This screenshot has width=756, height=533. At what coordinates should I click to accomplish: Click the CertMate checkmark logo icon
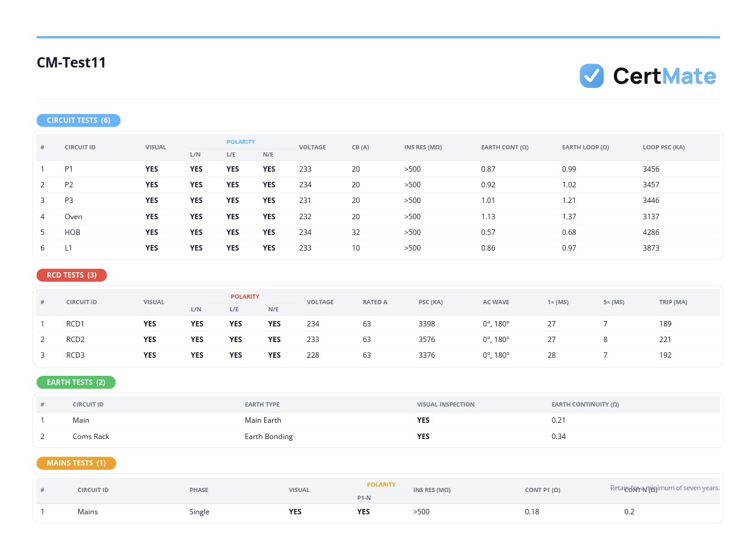point(592,76)
